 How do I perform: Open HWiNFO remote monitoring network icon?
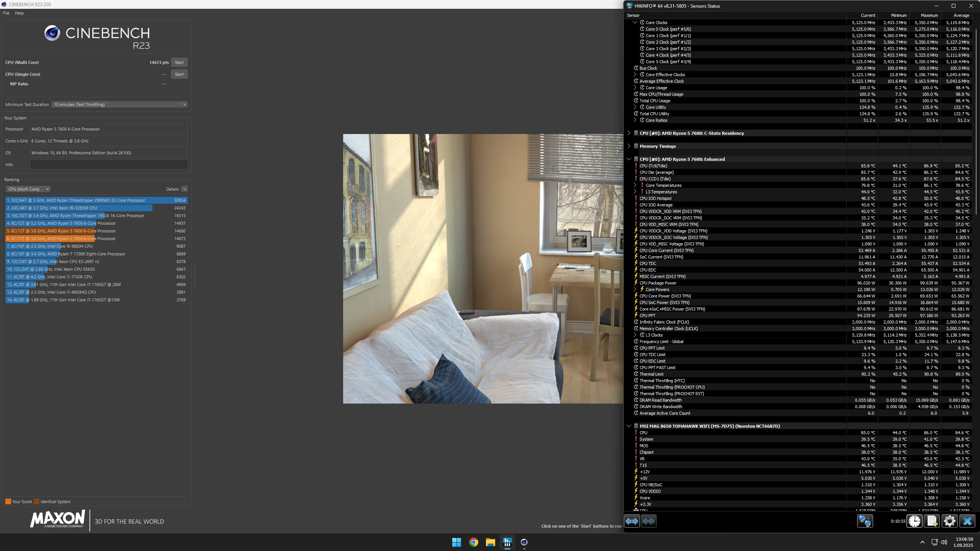865,521
